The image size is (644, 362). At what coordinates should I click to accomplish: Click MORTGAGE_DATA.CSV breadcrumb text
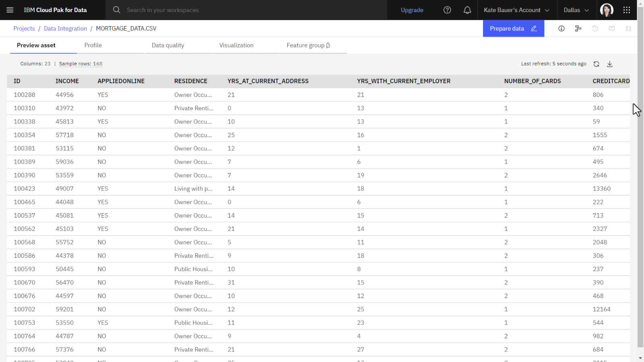pos(126,29)
